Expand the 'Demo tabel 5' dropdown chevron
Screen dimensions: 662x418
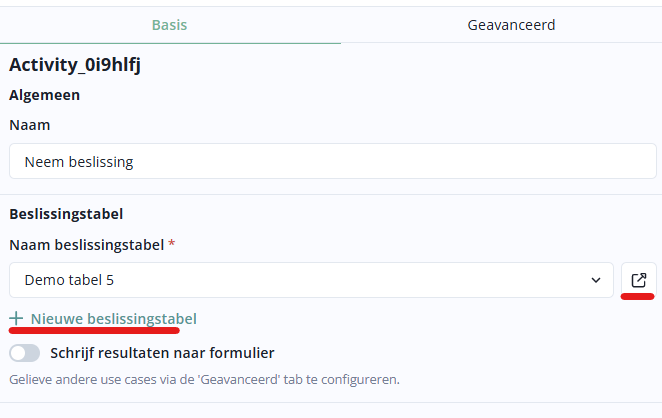[x=596, y=280]
